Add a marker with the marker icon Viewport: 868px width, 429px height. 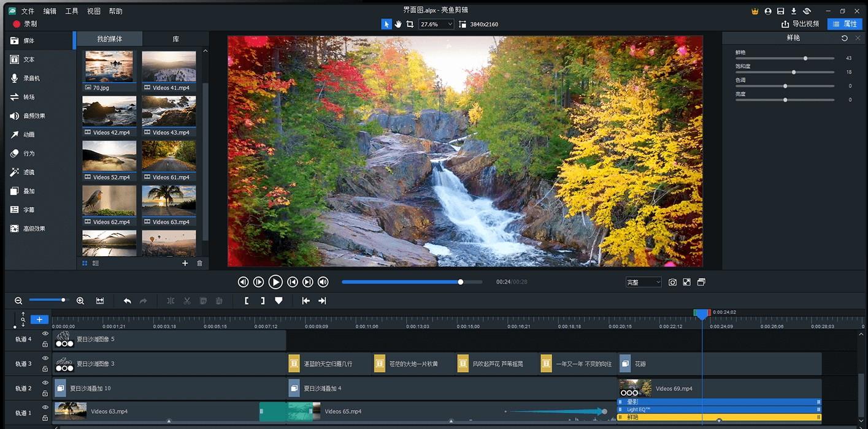pos(278,301)
